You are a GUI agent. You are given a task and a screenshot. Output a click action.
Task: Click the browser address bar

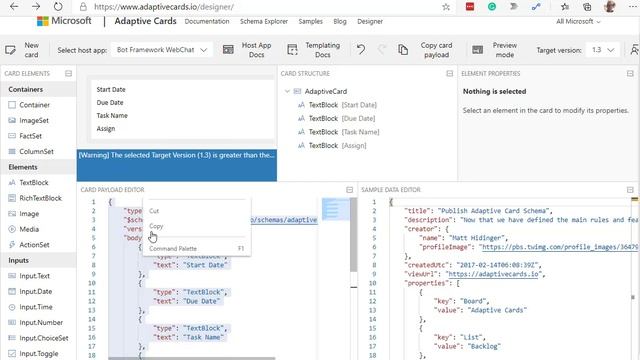261,7
